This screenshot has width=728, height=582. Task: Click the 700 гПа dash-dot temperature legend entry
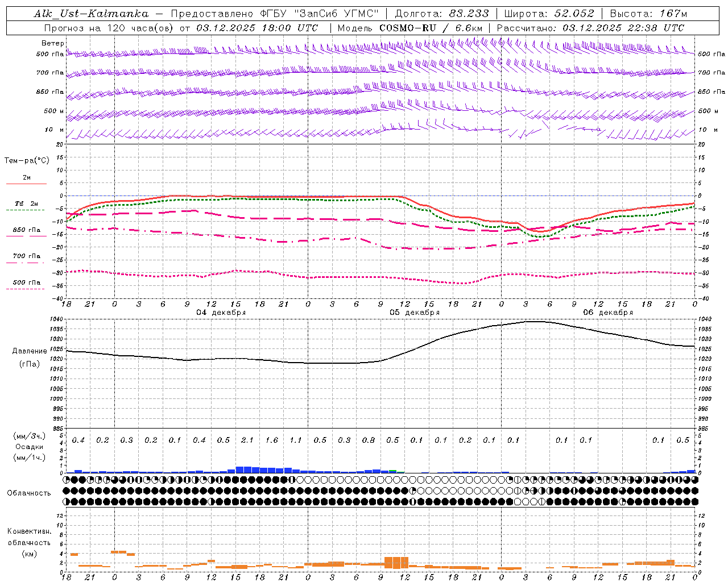coord(26,259)
